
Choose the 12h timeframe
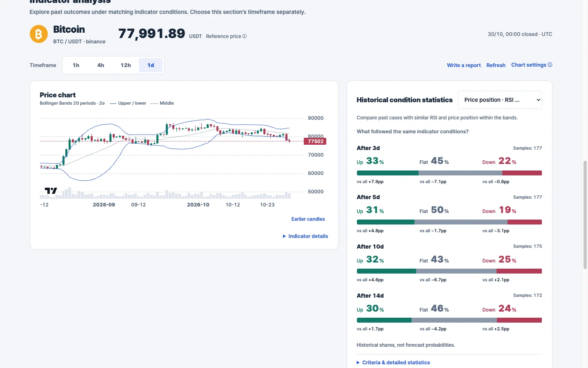126,65
